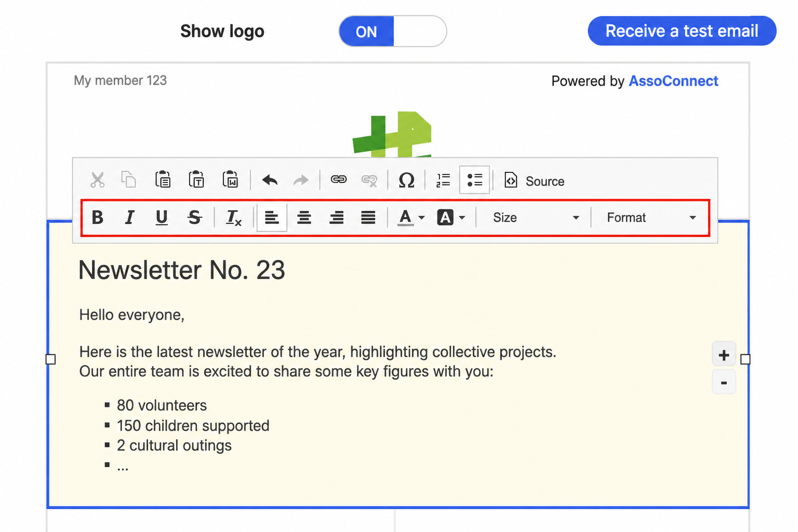Click the Cut scissors icon
The width and height of the screenshot is (798, 532).
click(97, 180)
